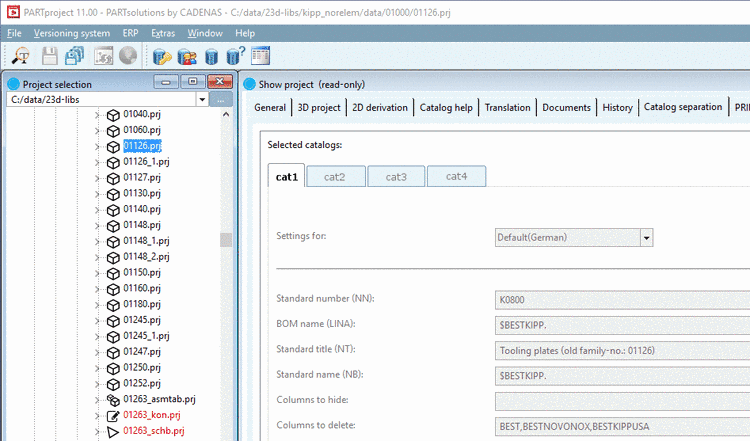
Task: Select the cat2 catalog tab
Action: 335,176
